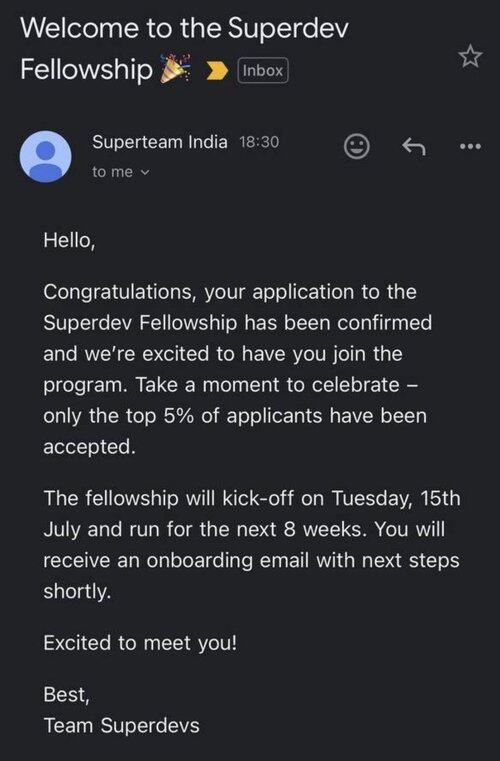Tap the 'top 5%' text
The image size is (500, 761).
[x=158, y=416]
